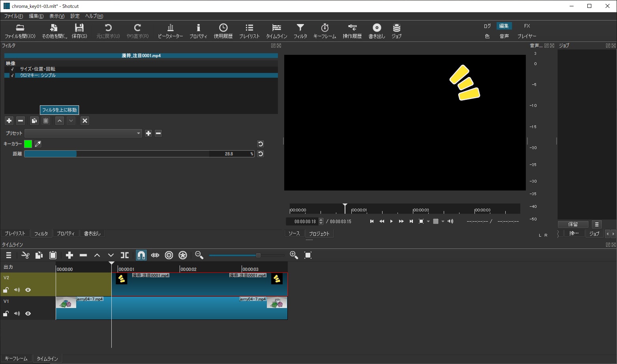The image size is (617, 364).
Task: Open the 書き出し (Export) toolbar icon
Action: pos(377,31)
